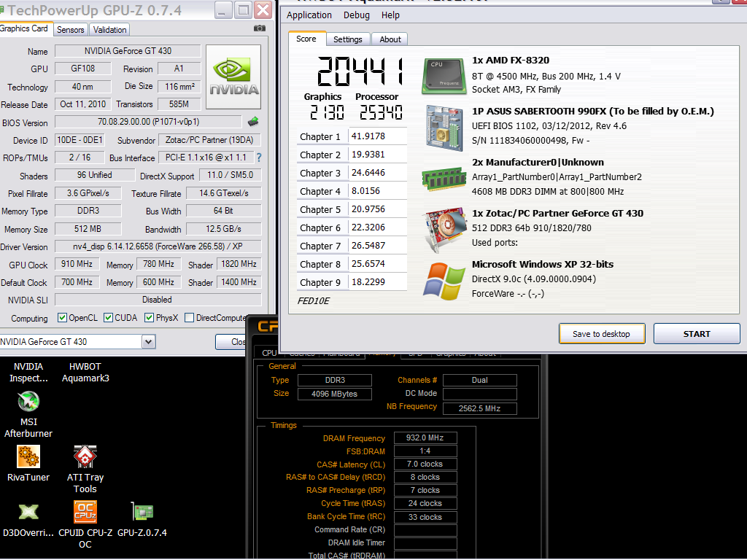Select the Score tab in Aquamark
Screen dimensions: 747x560
[306, 39]
